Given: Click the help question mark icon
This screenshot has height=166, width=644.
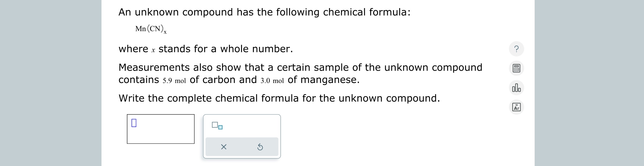Looking at the screenshot, I should [516, 49].
